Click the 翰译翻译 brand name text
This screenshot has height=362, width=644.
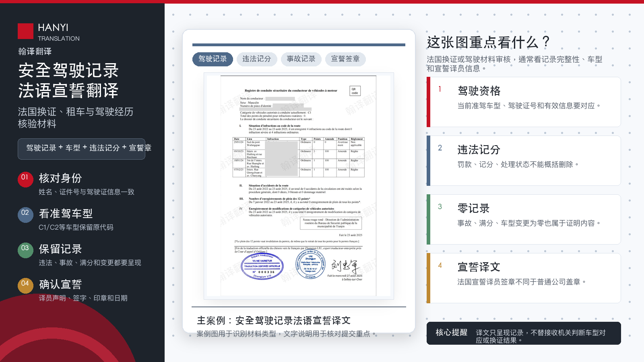tap(35, 51)
